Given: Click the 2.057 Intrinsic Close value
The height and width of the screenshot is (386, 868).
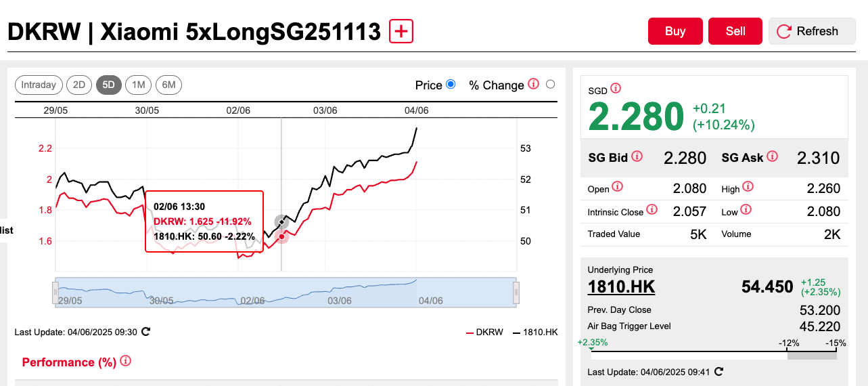Looking at the screenshot, I should pos(689,211).
